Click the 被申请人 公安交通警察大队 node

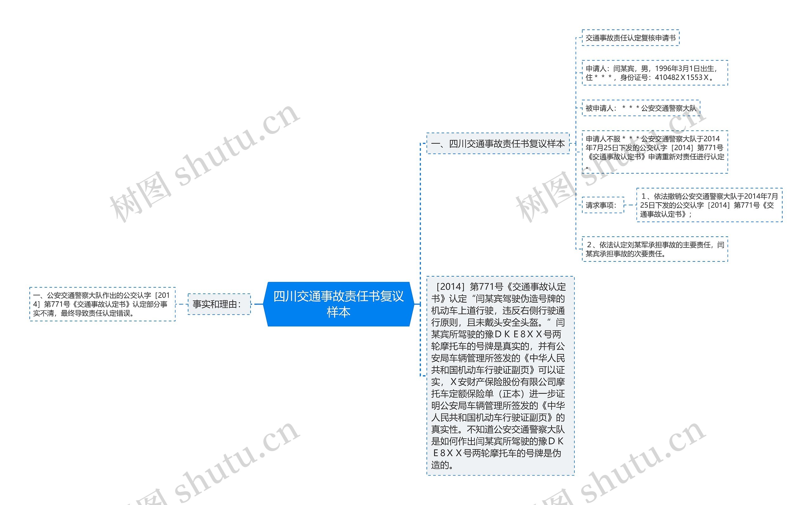pos(640,108)
